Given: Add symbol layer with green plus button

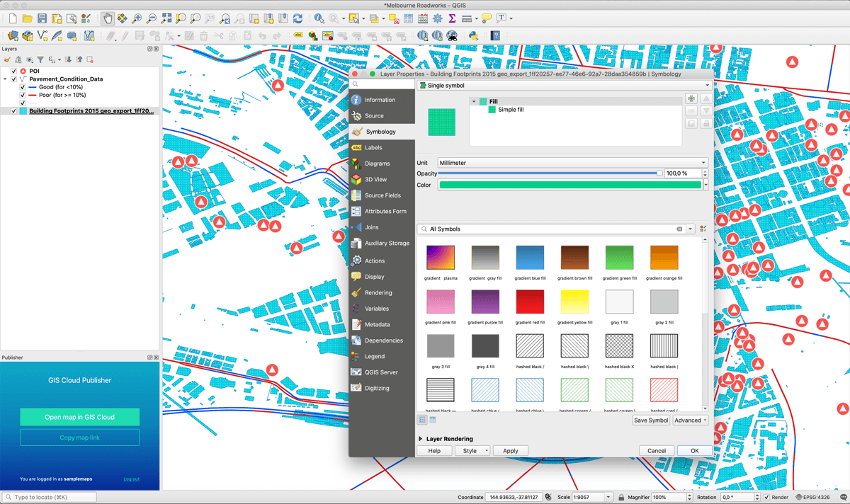Looking at the screenshot, I should [x=691, y=99].
